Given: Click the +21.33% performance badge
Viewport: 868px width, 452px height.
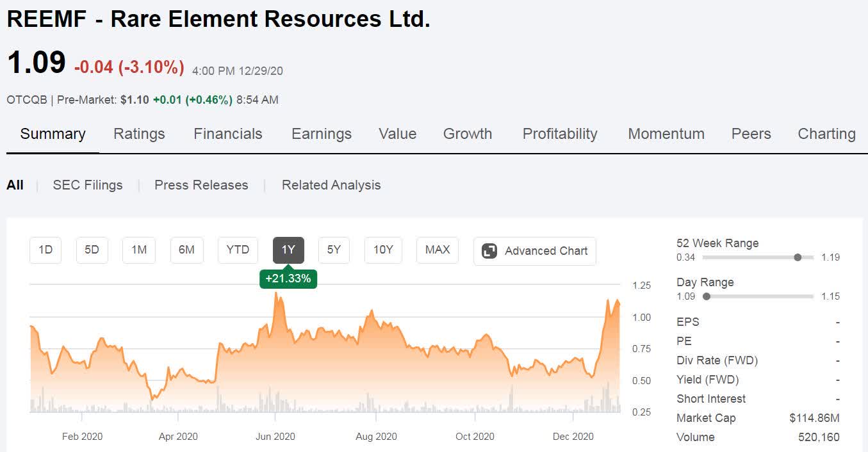Looking at the screenshot, I should pos(288,278).
